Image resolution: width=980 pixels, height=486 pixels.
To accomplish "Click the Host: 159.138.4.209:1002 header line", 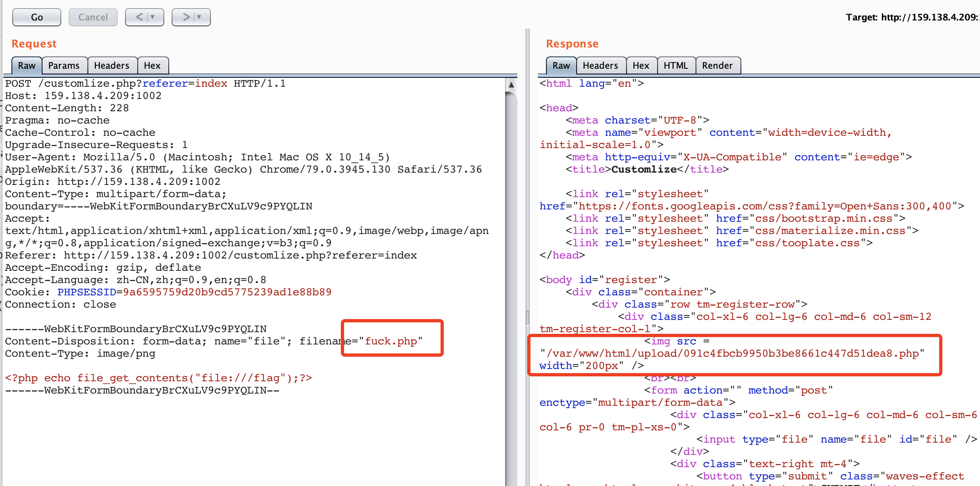I will (83, 96).
